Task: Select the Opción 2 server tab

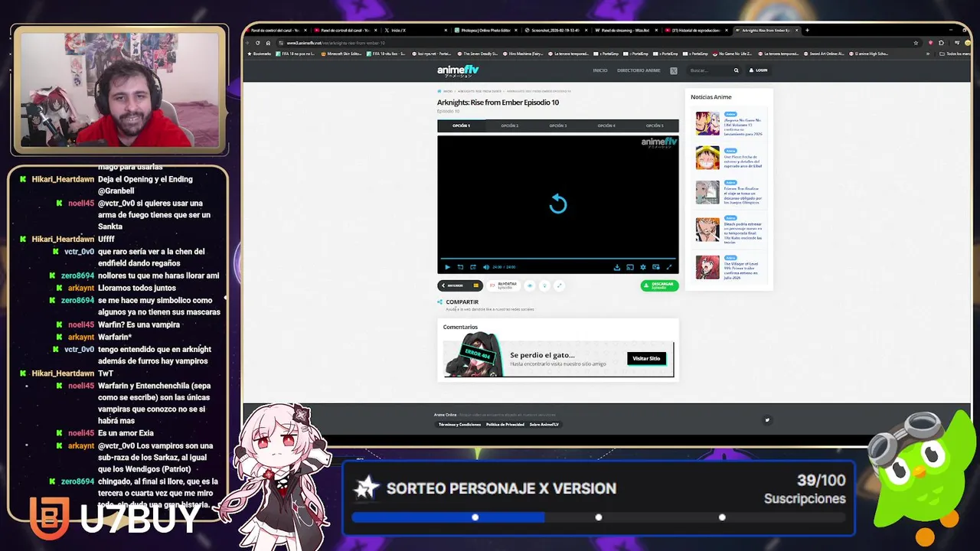Action: 509,126
